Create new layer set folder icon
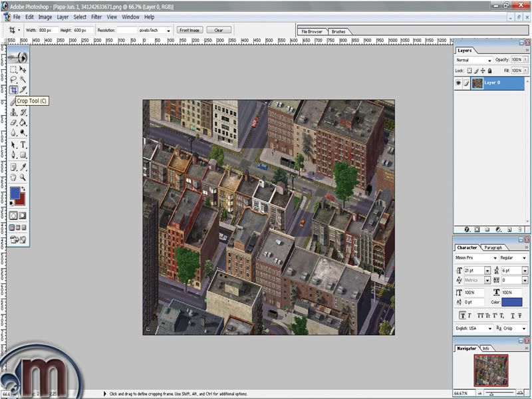This screenshot has width=532, height=399. coord(487,229)
